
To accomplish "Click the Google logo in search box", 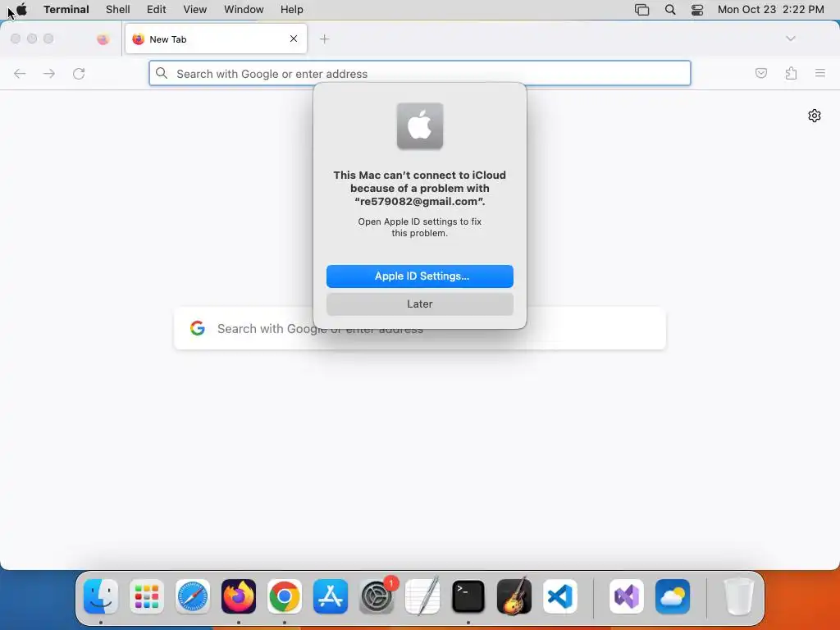I will pyautogui.click(x=198, y=328).
